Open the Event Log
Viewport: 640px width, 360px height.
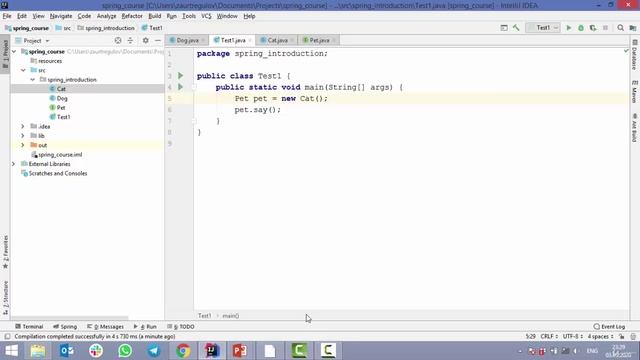[609, 327]
